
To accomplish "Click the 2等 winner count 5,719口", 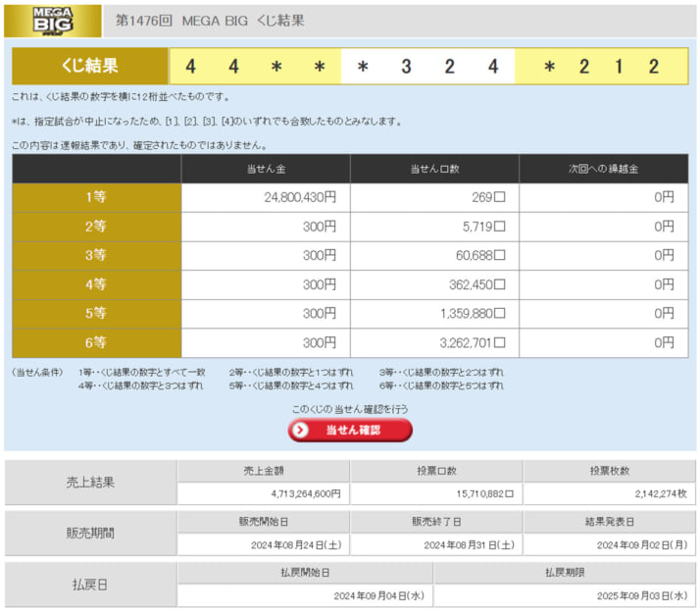I will pos(484,227).
